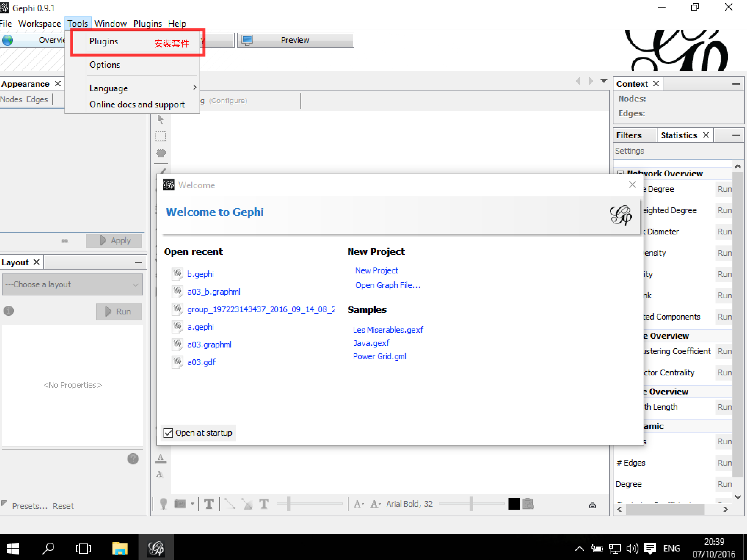The width and height of the screenshot is (747, 560).
Task: Minimize the Statistics panel
Action: 736,135
